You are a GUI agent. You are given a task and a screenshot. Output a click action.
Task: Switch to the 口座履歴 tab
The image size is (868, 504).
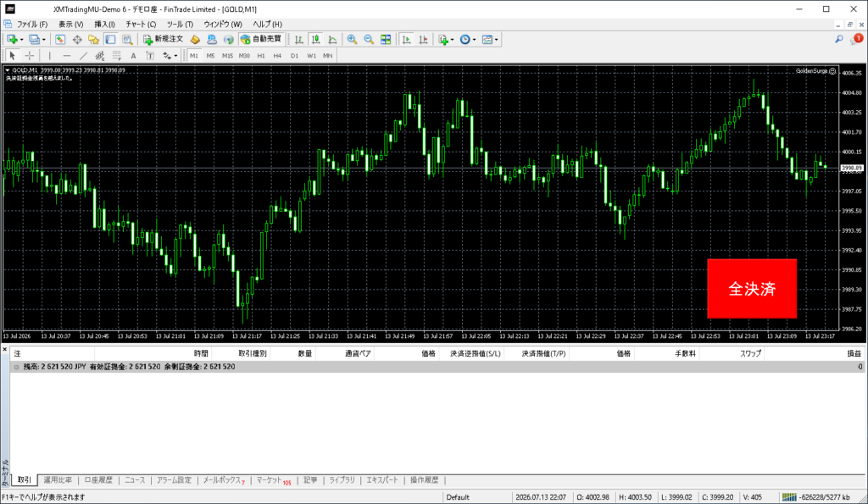click(98, 479)
